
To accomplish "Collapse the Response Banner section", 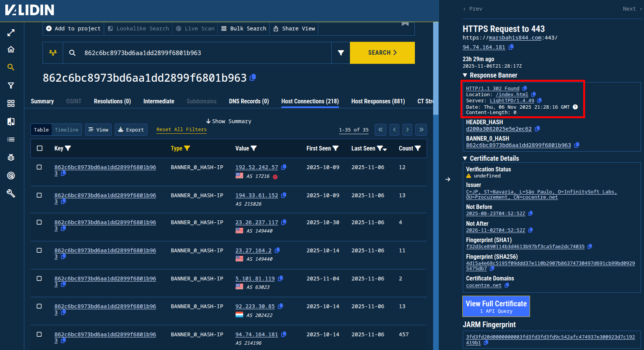I will pos(465,75).
